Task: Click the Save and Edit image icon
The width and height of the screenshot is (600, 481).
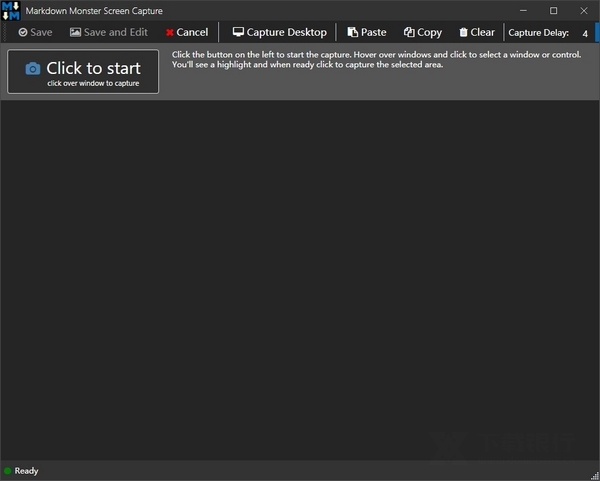Action: pyautogui.click(x=75, y=33)
